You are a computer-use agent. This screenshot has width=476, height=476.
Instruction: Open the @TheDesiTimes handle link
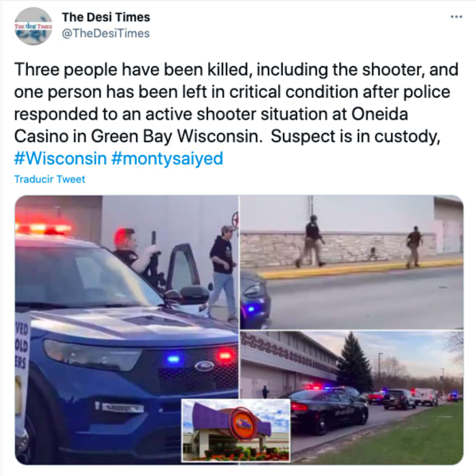pyautogui.click(x=105, y=33)
